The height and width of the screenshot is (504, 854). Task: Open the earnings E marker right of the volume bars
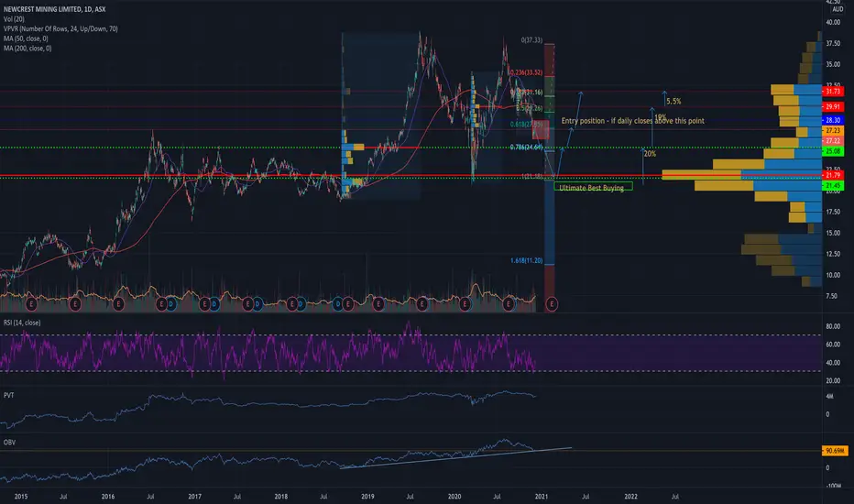pos(552,304)
